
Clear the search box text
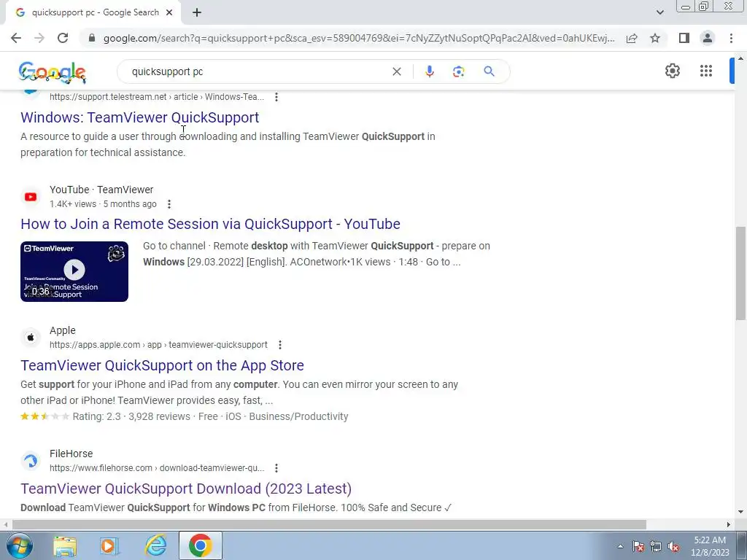396,71
